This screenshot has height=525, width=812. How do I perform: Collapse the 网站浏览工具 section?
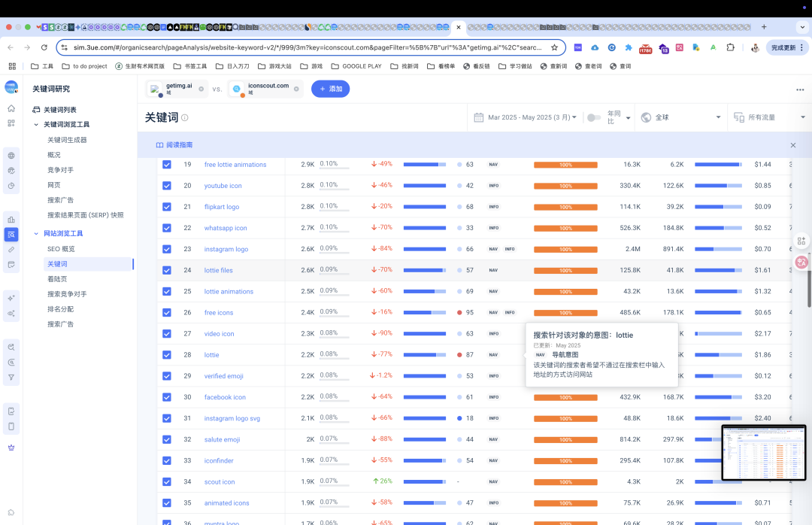pos(36,234)
